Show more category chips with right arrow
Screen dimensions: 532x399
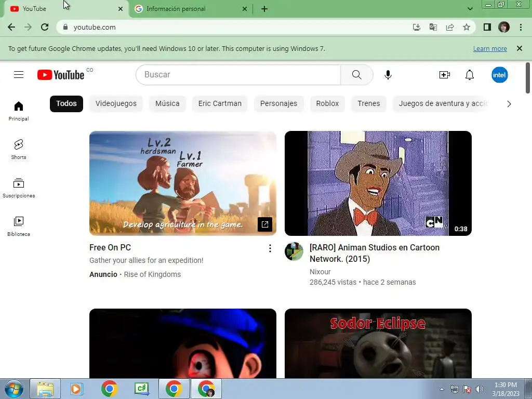point(509,104)
